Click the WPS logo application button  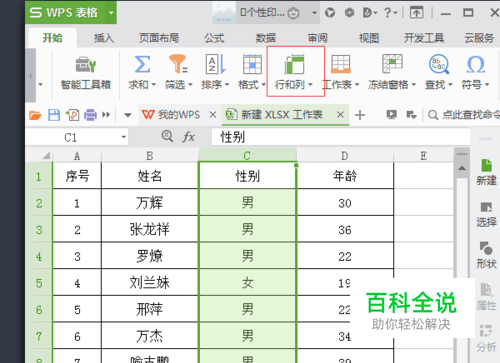64,13
